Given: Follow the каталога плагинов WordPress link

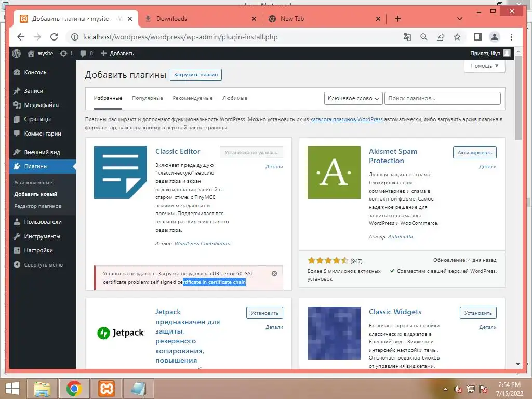Looking at the screenshot, I should coord(347,119).
